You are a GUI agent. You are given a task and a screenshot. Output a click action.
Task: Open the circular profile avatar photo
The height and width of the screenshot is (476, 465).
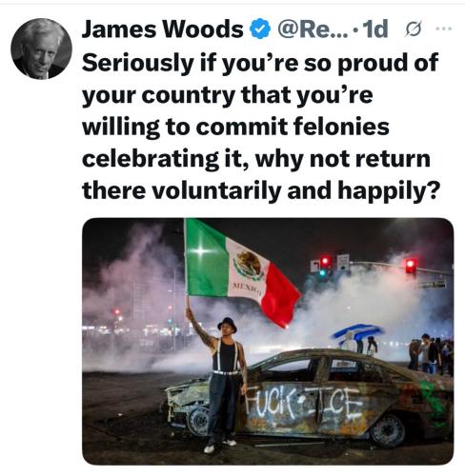click(42, 49)
